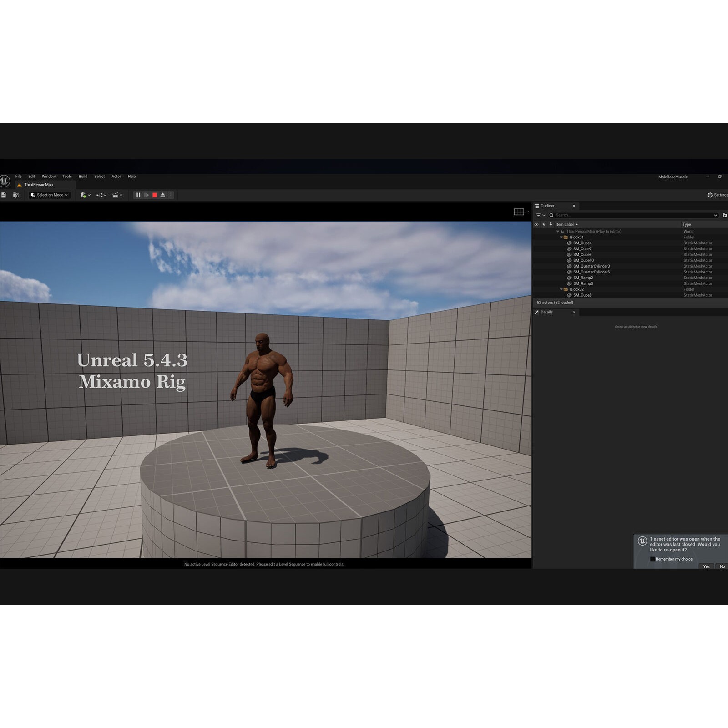Click Outliner panel list icon

click(x=537, y=206)
